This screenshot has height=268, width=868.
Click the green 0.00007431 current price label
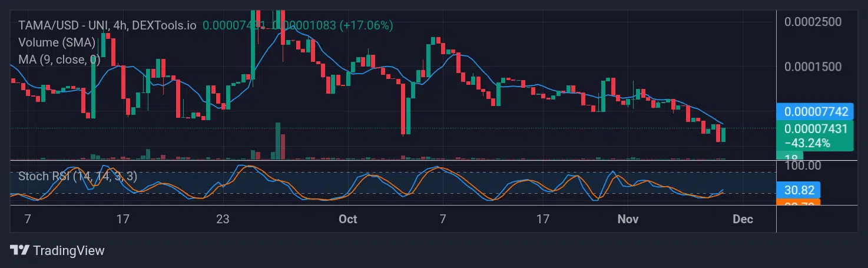point(815,128)
